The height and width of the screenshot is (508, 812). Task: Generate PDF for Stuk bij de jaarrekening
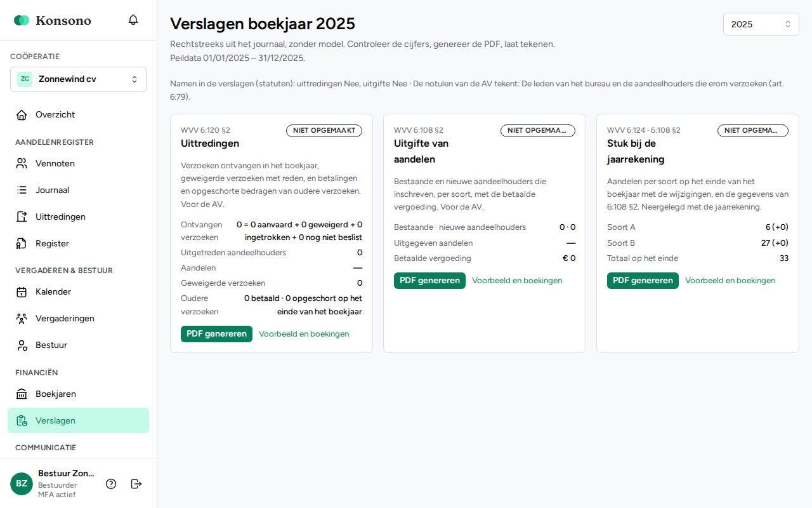click(x=643, y=281)
